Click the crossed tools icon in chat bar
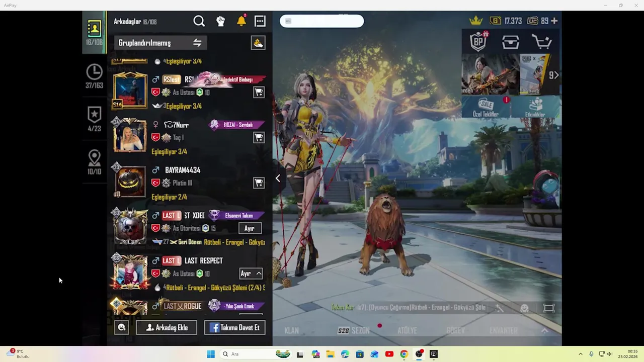The image size is (644, 362). 499,308
